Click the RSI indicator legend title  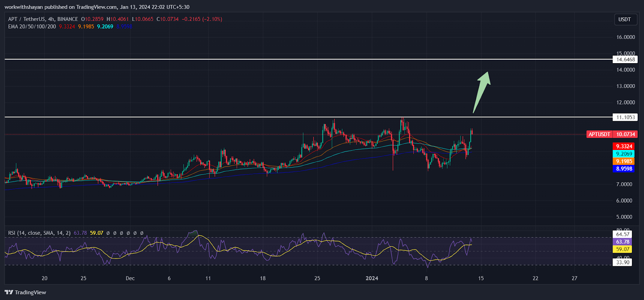[39, 233]
